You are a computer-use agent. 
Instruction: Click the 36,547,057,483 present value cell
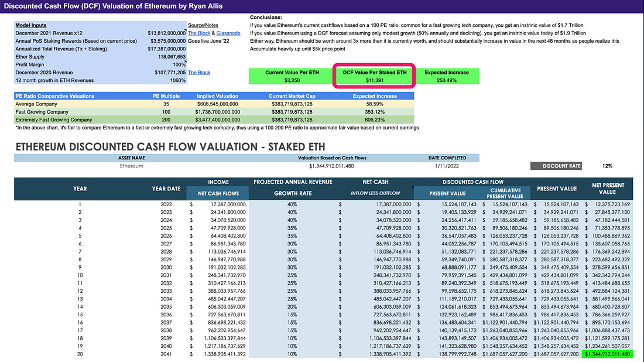click(x=459, y=236)
